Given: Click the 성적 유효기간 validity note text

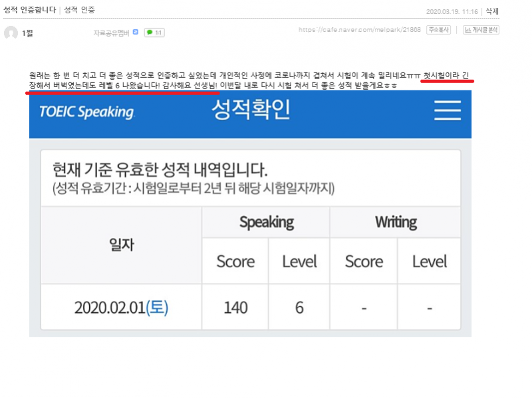Looking at the screenshot, I should [194, 188].
